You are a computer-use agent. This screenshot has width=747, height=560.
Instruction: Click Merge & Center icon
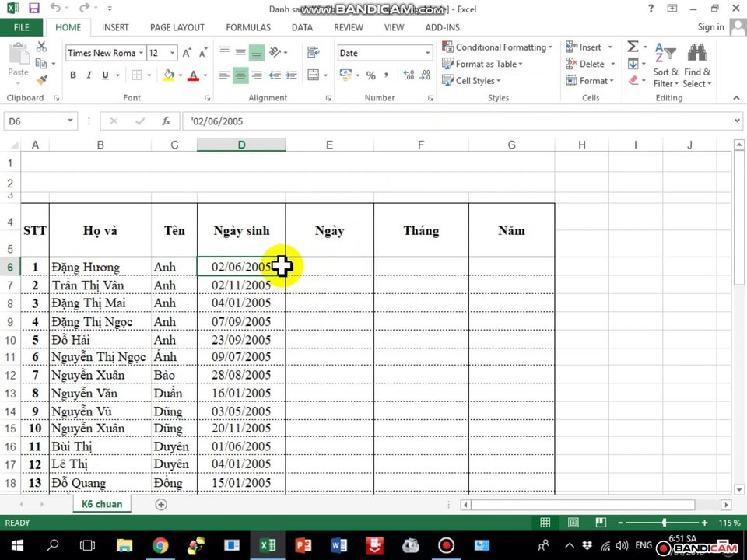(x=313, y=75)
